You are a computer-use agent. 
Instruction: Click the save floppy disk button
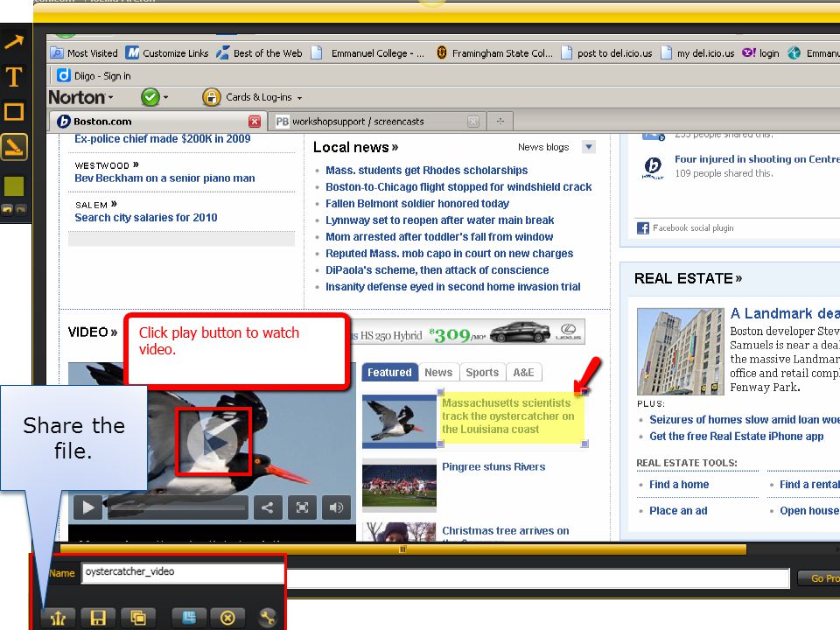[x=98, y=618]
